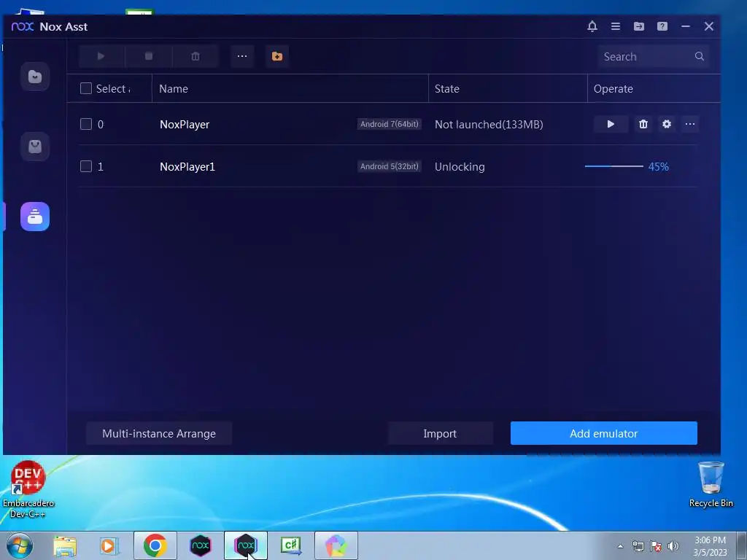This screenshot has width=747, height=560.
Task: Click the folder export icon in title bar
Action: pyautogui.click(x=639, y=26)
